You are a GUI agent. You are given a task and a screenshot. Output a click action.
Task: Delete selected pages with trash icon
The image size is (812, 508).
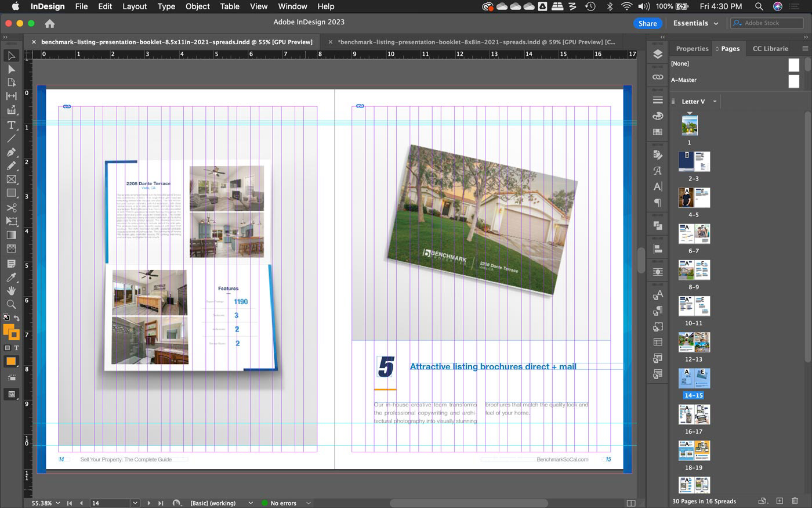(795, 501)
